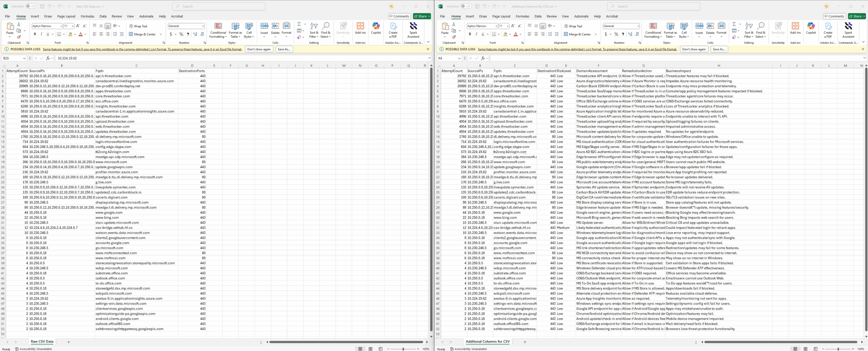The width and height of the screenshot is (868, 351).
Task: Toggle AutoSave in Additional Columns window
Action: pyautogui.click(x=466, y=6)
